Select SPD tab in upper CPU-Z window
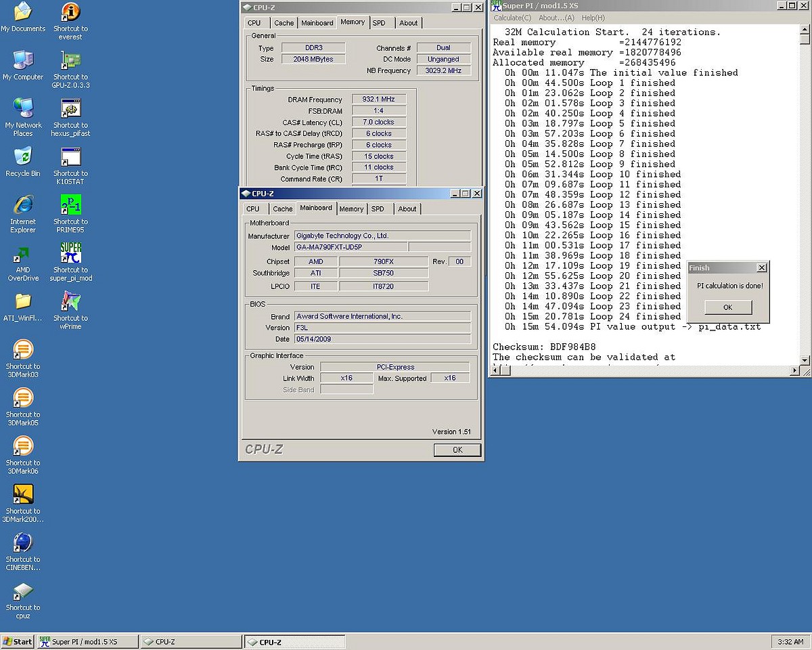 [x=379, y=23]
